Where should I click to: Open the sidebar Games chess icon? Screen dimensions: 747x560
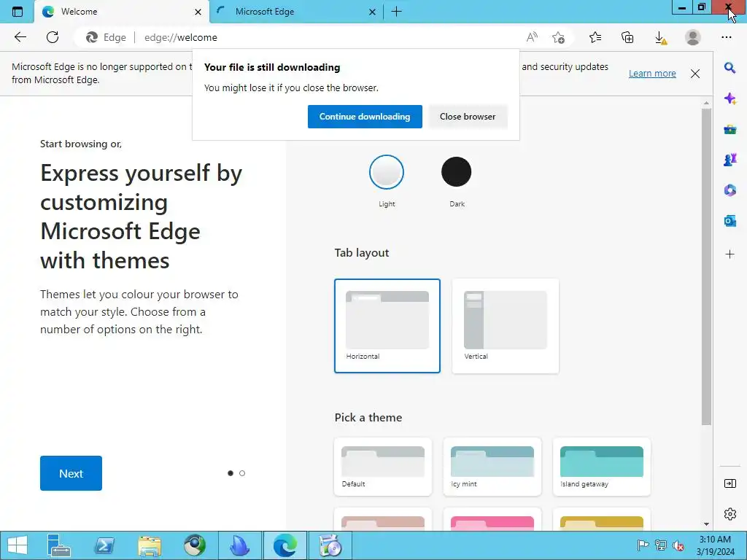[729, 160]
